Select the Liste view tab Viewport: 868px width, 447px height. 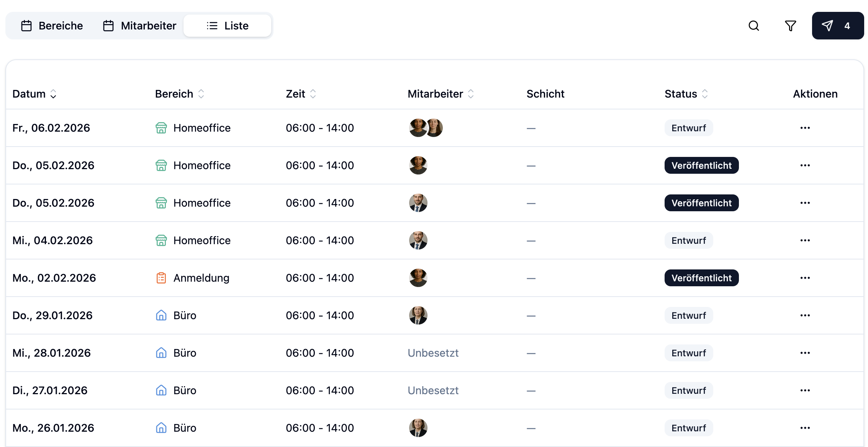(228, 26)
